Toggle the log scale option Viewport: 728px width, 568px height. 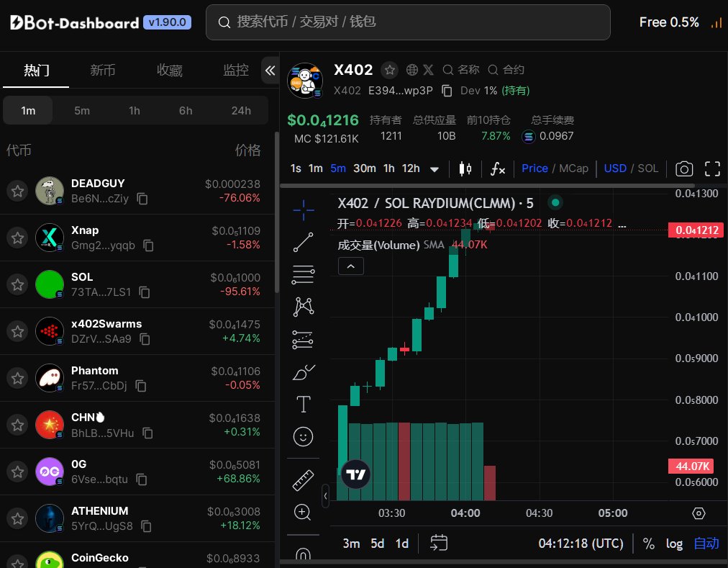point(674,544)
